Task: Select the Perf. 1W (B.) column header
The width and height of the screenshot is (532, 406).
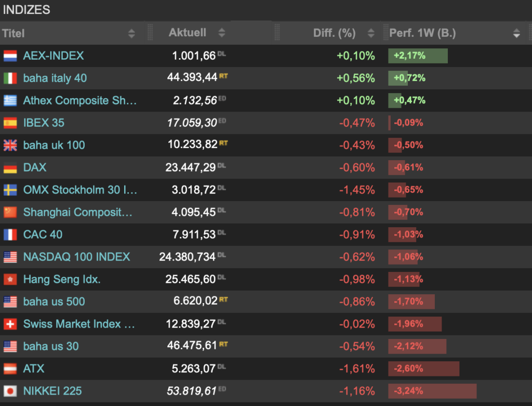Action: [x=422, y=33]
